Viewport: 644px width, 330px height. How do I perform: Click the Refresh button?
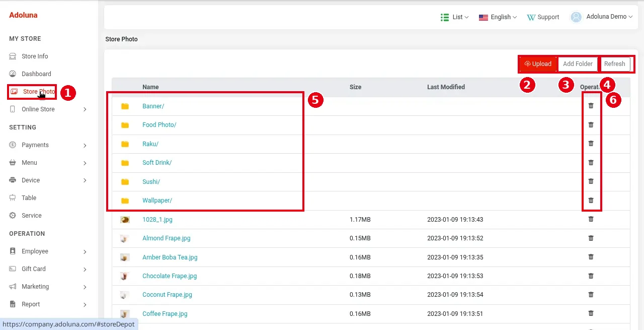614,64
